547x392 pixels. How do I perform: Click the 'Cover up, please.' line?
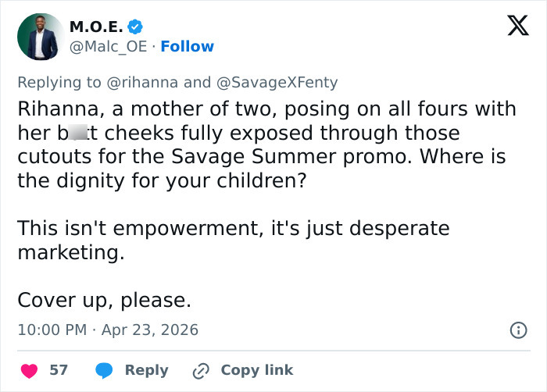[104, 300]
